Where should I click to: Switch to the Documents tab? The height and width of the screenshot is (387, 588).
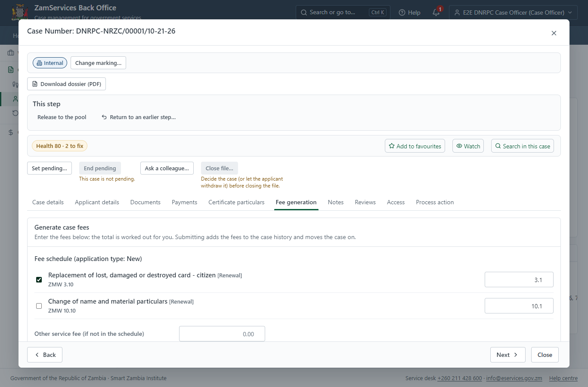point(145,202)
